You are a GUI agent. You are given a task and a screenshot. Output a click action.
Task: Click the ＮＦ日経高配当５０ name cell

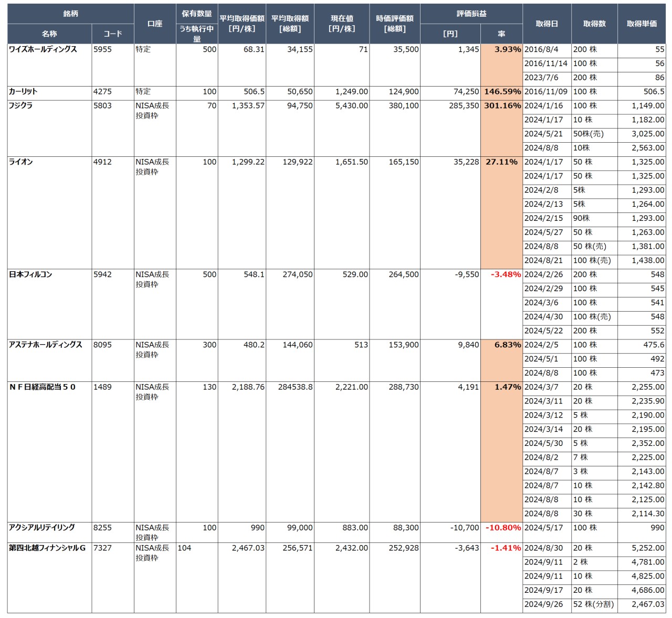(x=43, y=387)
